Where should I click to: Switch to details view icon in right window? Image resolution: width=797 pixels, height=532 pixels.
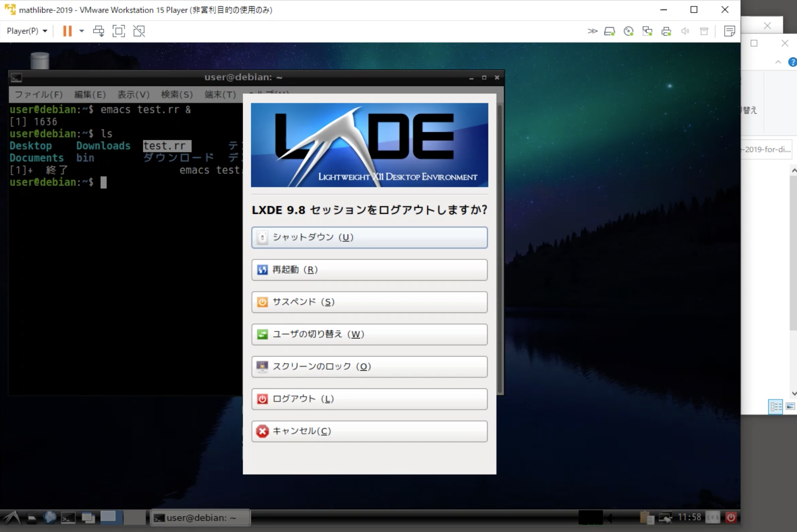[776, 407]
